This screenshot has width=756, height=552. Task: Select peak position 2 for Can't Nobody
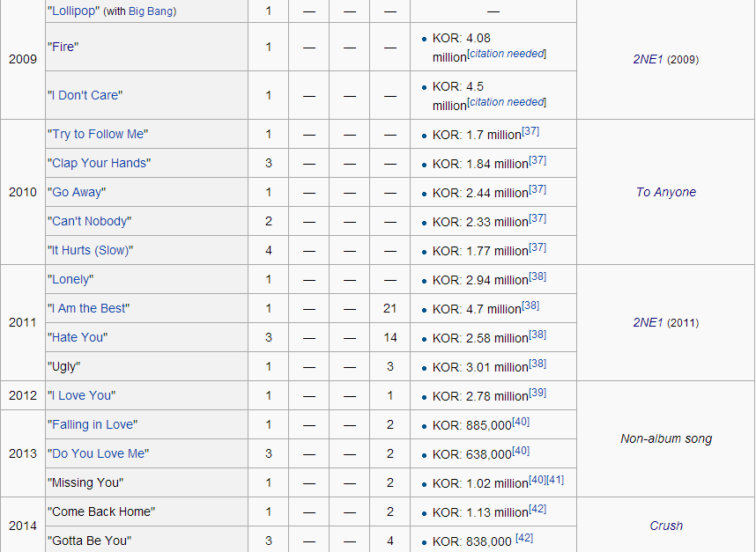(x=269, y=221)
